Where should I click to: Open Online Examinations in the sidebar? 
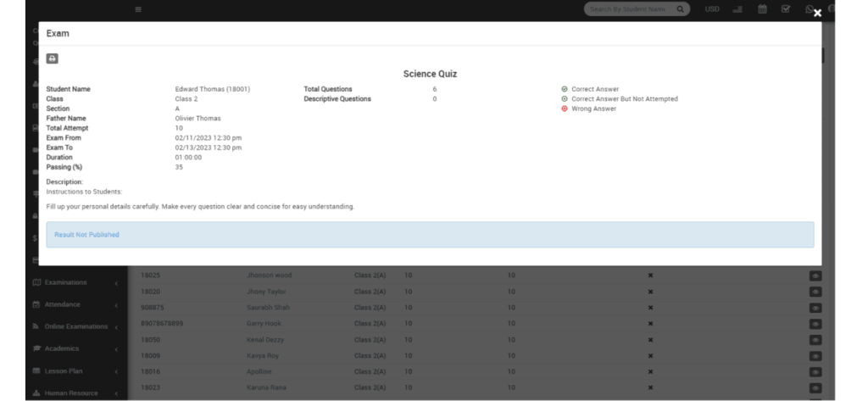pos(75,326)
